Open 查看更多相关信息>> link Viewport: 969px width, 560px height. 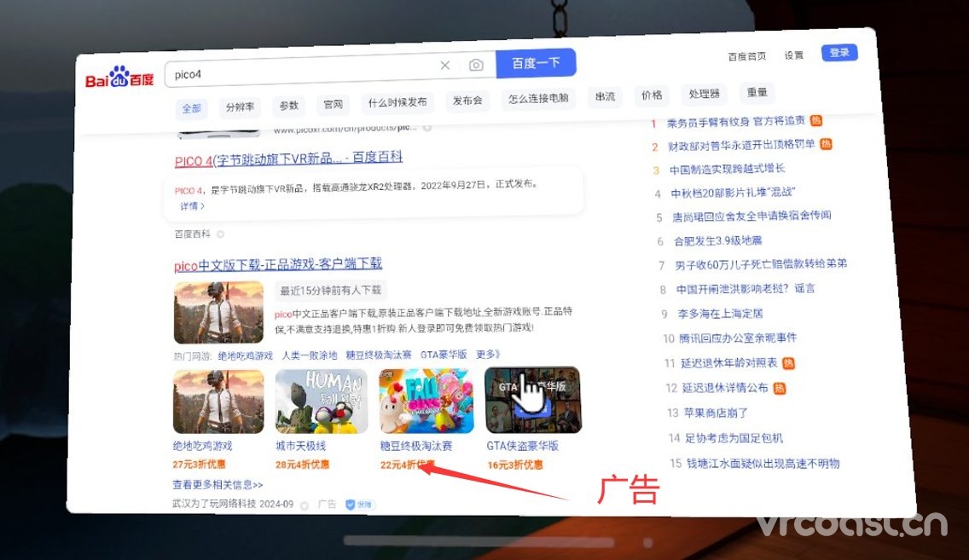point(218,485)
